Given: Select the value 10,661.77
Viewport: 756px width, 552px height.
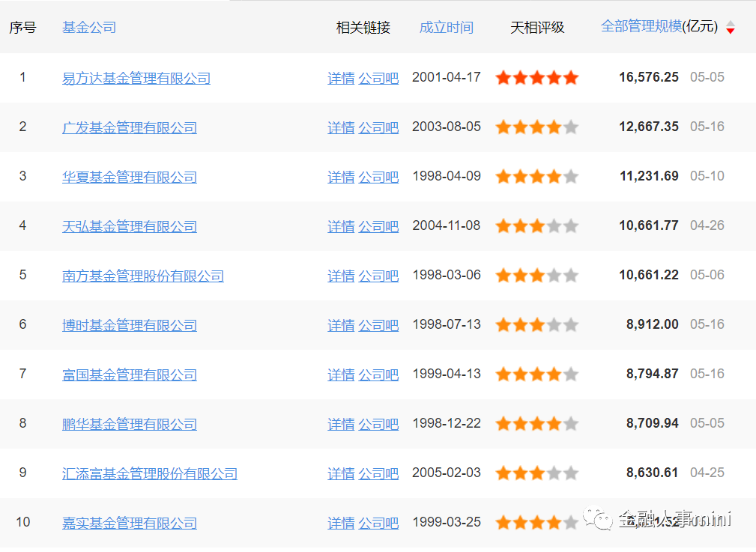Looking at the screenshot, I should 649,225.
